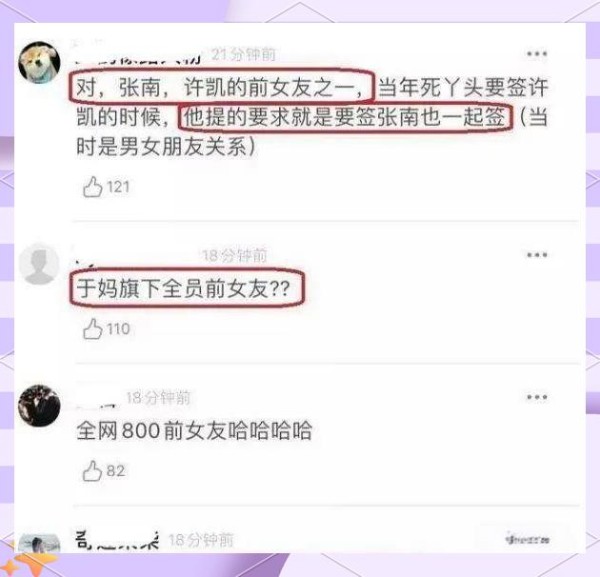
Task: Open the dog avatar profile of first commenter
Action: (x=39, y=62)
